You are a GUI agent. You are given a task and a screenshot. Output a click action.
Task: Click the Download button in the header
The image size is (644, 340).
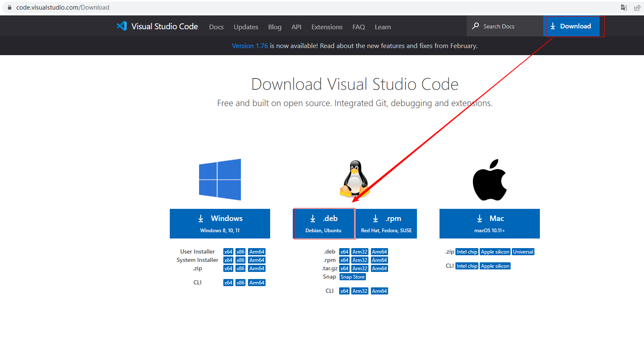571,26
